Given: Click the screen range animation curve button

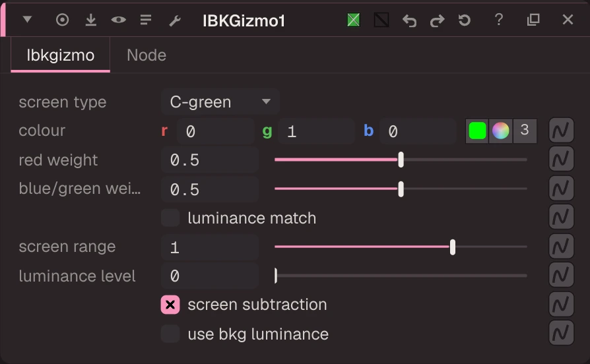Looking at the screenshot, I should click(561, 247).
